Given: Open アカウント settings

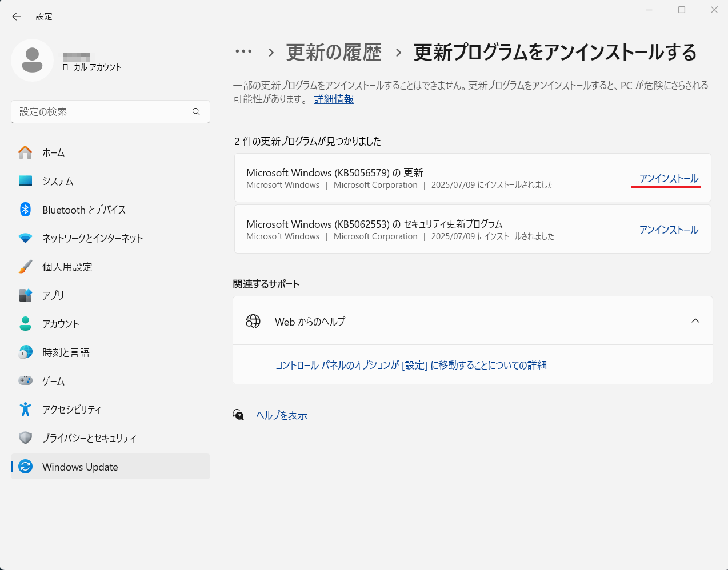Looking at the screenshot, I should click(x=110, y=324).
